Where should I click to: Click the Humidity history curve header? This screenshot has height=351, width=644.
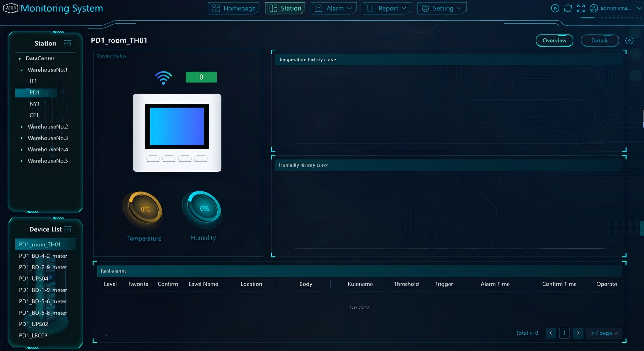(x=449, y=165)
